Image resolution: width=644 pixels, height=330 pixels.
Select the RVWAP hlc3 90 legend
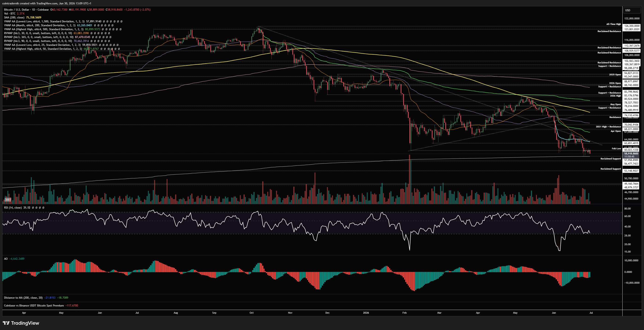click(38, 41)
